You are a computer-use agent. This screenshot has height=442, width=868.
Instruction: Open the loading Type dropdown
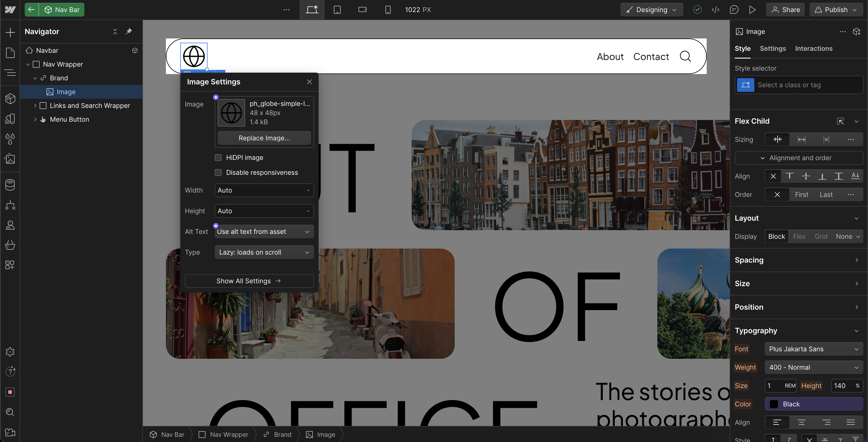264,252
